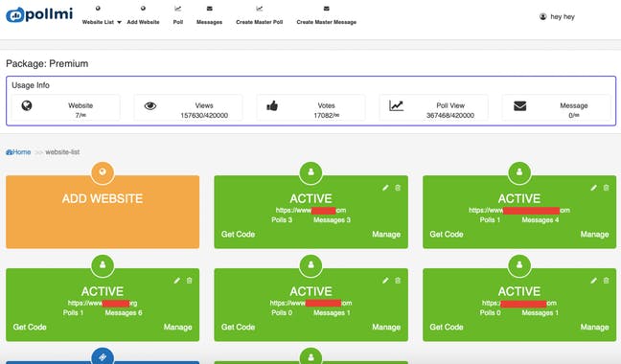Open Add Website in the nav bar

tap(143, 22)
